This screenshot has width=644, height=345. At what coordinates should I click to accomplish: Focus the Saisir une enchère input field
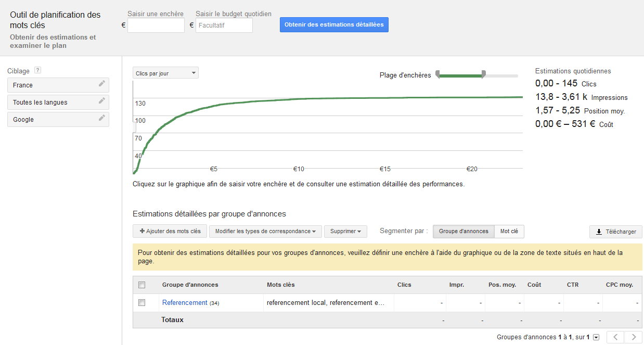coord(156,25)
